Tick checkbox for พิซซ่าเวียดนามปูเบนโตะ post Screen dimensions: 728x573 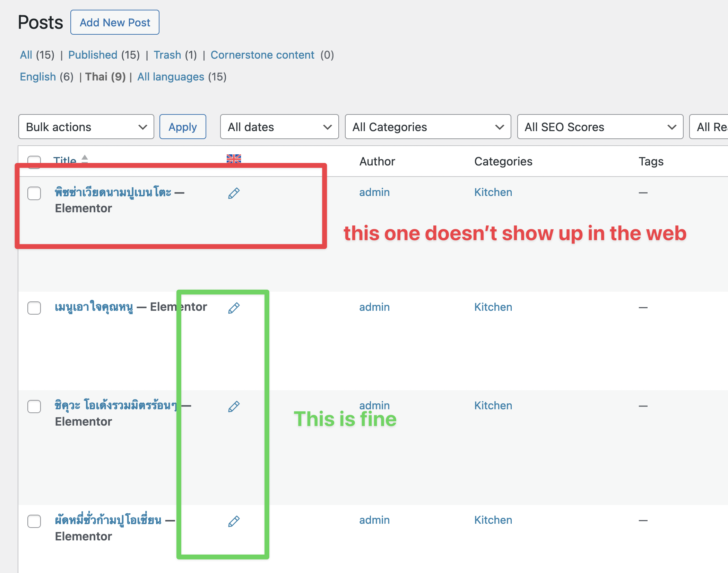34,193
